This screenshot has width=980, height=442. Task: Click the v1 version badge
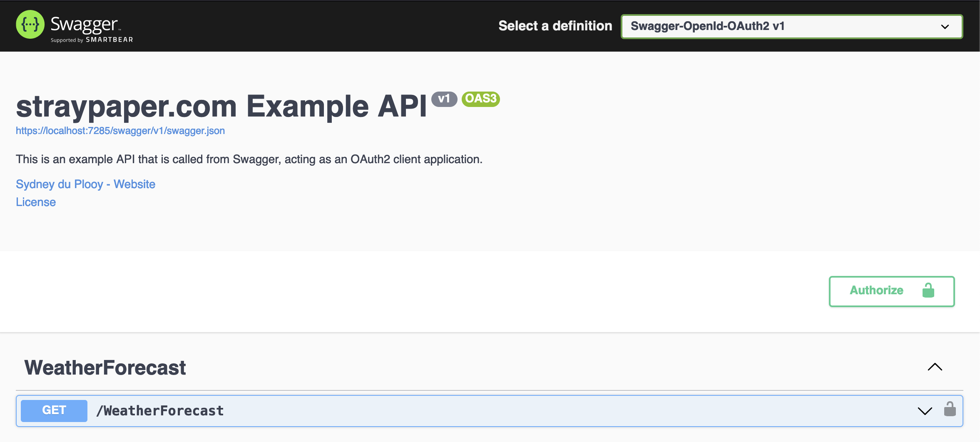(x=444, y=99)
